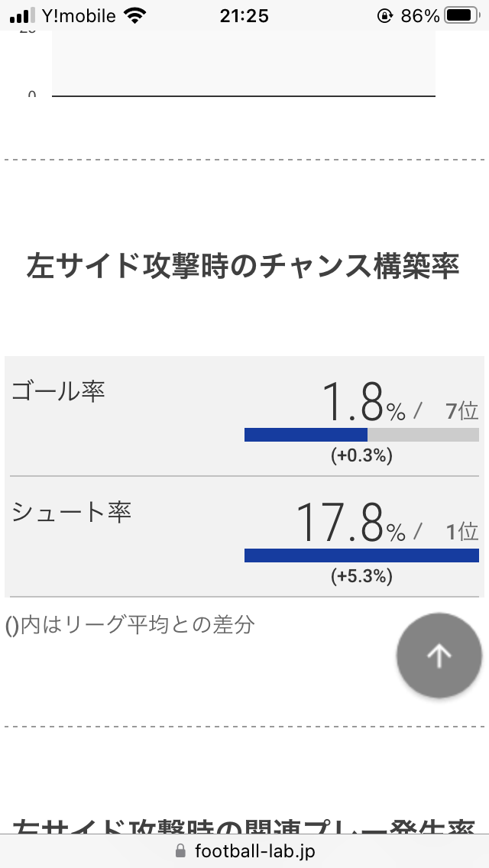Tap the scroll-to-top arrow button
The height and width of the screenshot is (868, 489).
439,655
